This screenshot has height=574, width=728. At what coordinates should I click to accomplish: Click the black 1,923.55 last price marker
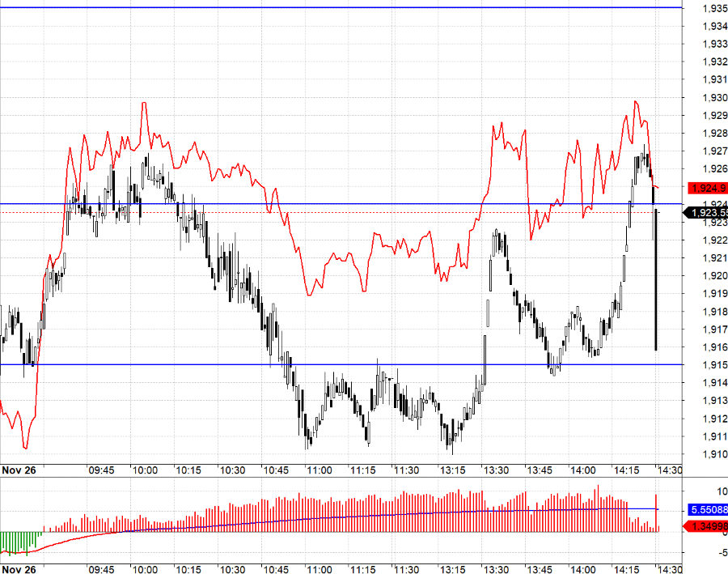click(x=705, y=213)
